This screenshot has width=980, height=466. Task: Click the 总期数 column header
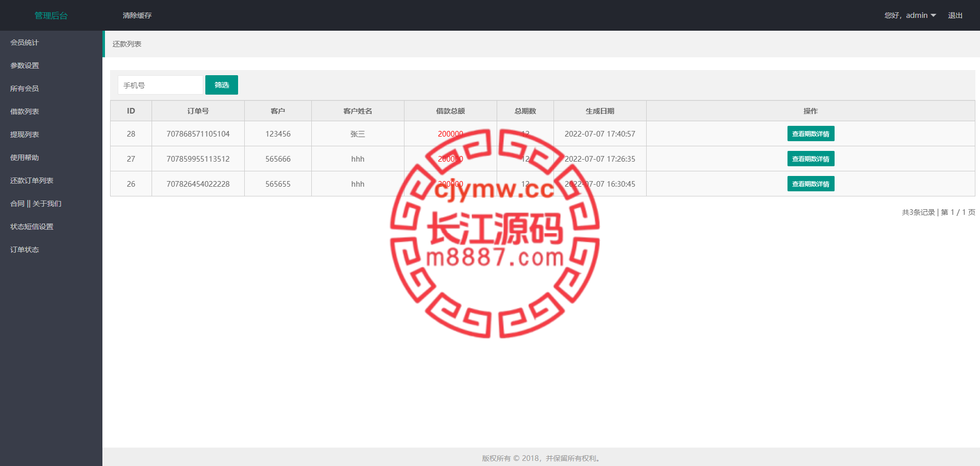tap(525, 111)
